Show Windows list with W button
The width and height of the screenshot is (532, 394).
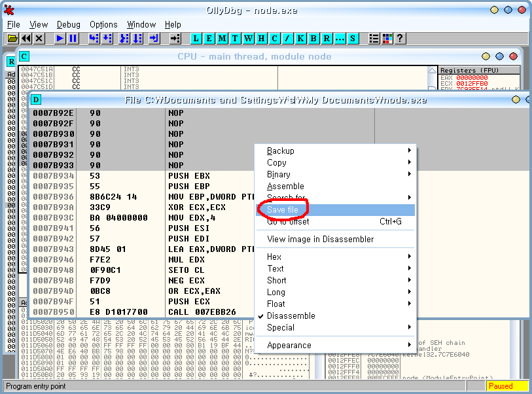pos(248,39)
